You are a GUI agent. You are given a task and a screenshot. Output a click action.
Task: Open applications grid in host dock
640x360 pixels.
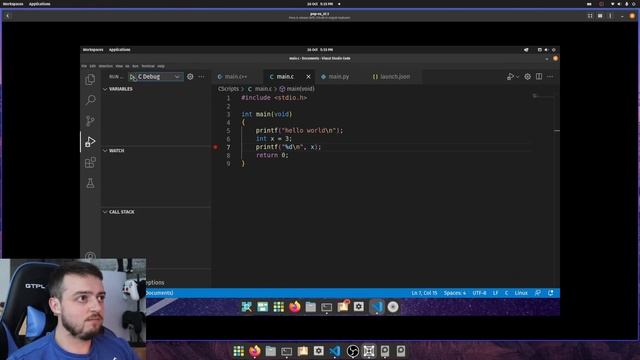click(239, 351)
